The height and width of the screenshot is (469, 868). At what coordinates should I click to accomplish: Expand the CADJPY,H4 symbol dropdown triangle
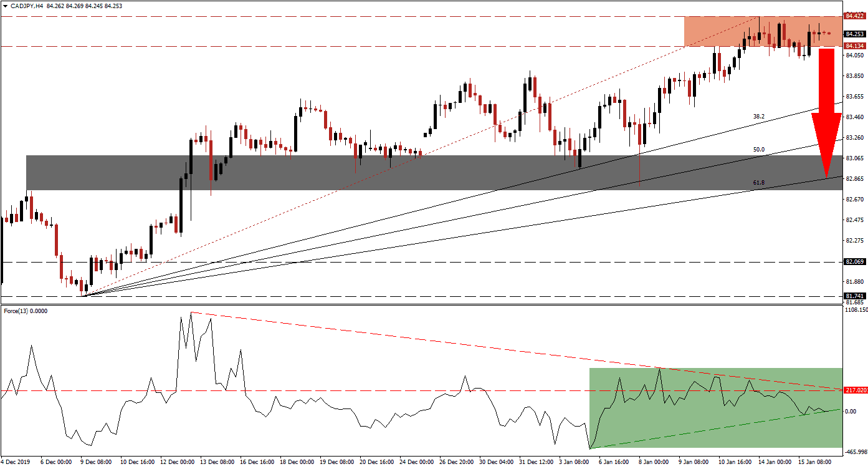[6, 4]
